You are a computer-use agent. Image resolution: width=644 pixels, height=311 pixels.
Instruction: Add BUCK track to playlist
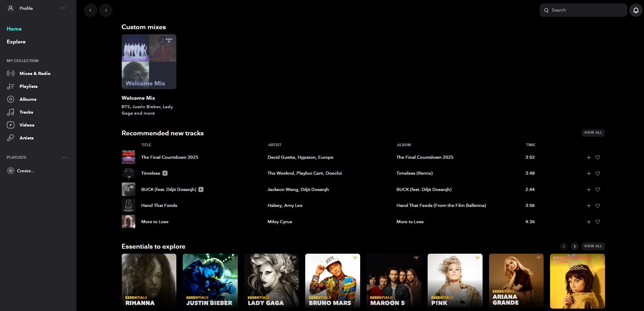coord(589,190)
